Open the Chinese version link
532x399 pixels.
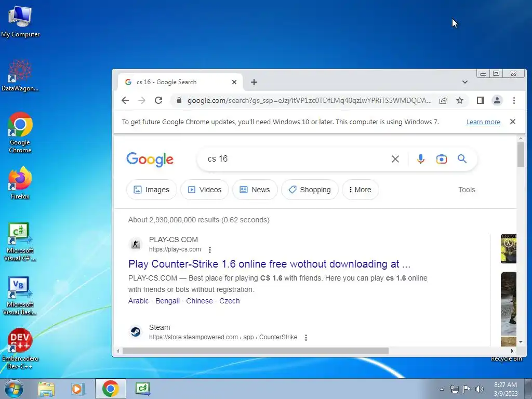(199, 301)
